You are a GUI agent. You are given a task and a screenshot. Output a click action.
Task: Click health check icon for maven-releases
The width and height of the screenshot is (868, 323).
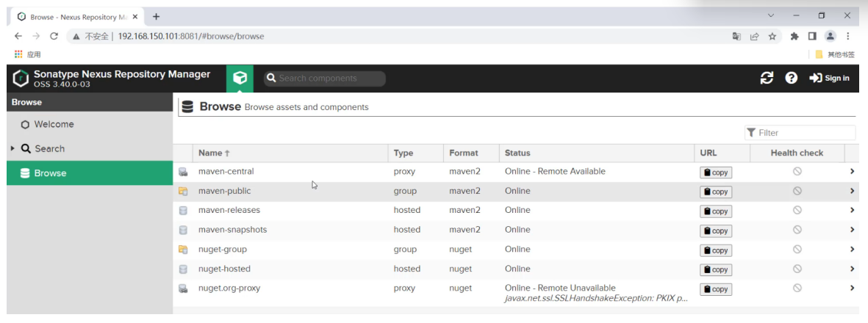(x=797, y=210)
